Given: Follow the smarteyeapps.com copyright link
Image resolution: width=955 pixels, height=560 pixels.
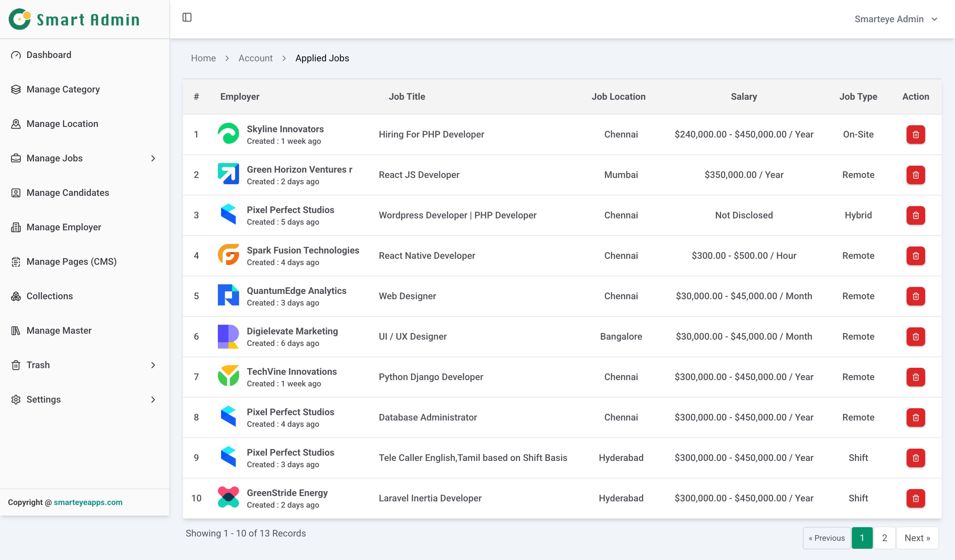Looking at the screenshot, I should pos(88,502).
